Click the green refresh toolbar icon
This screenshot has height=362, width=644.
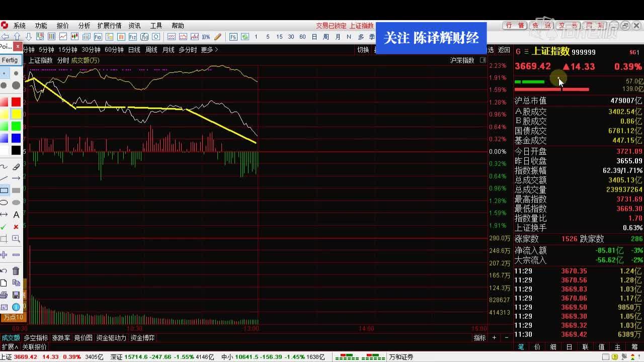coord(245,37)
